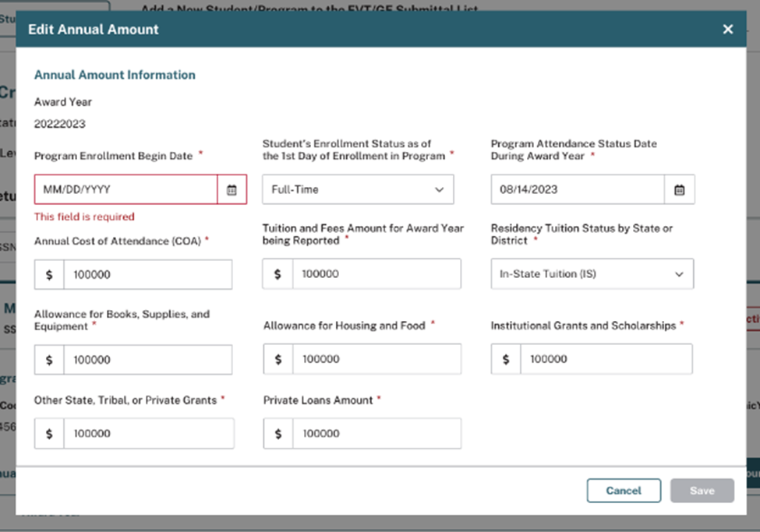This screenshot has width=760, height=532.
Task: Click dollar sign beside Institutional Grants field
Action: pyautogui.click(x=506, y=359)
